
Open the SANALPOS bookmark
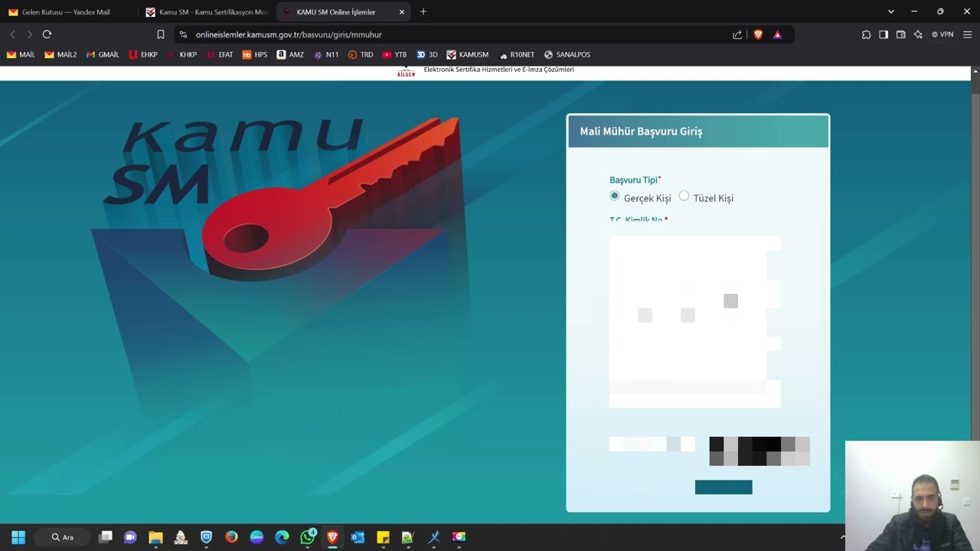coord(567,55)
